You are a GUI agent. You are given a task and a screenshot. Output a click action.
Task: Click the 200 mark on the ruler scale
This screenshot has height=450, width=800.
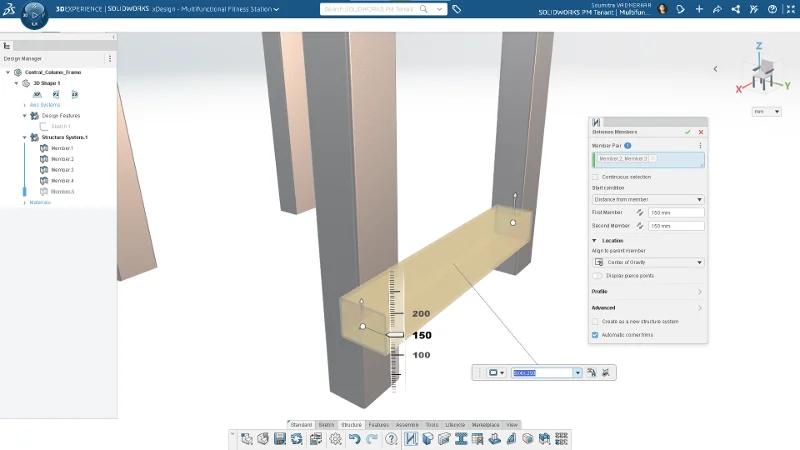tap(420, 313)
